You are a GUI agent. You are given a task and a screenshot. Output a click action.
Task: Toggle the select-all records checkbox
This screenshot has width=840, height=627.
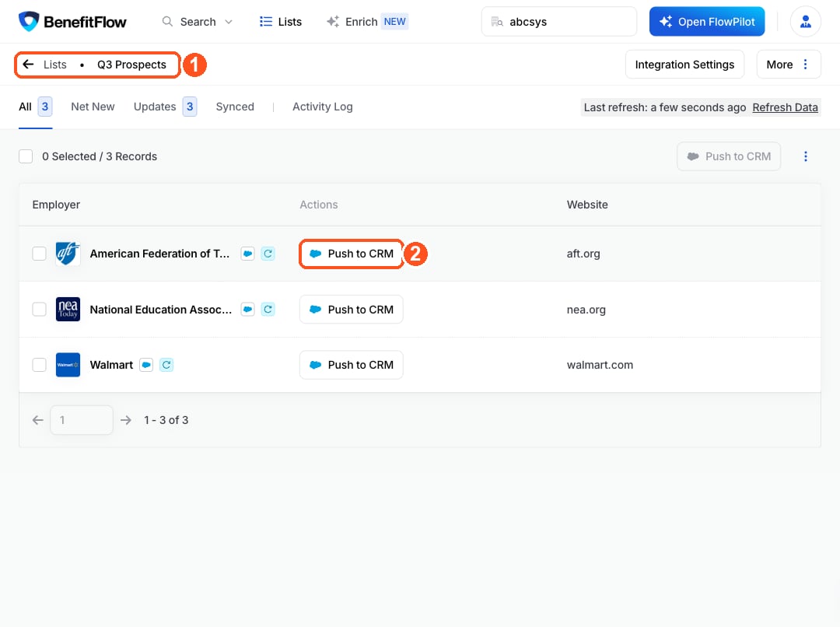click(x=26, y=156)
